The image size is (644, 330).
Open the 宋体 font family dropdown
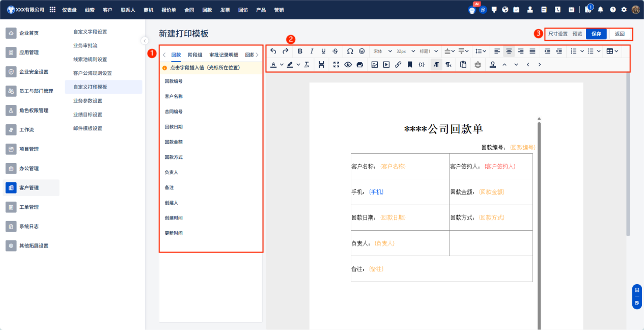click(x=382, y=51)
